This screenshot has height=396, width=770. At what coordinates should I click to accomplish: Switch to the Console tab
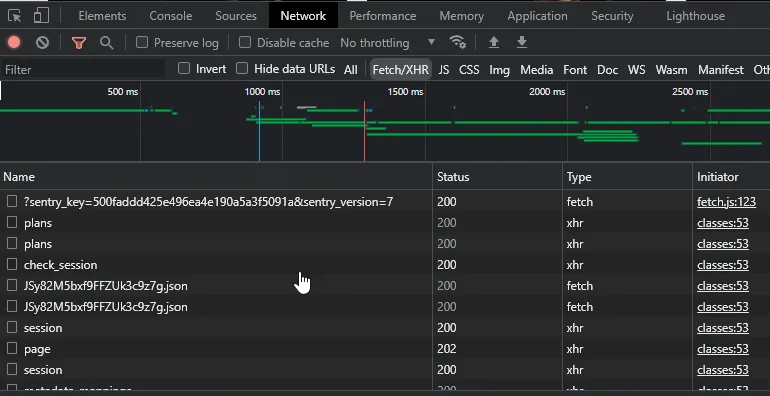point(170,16)
